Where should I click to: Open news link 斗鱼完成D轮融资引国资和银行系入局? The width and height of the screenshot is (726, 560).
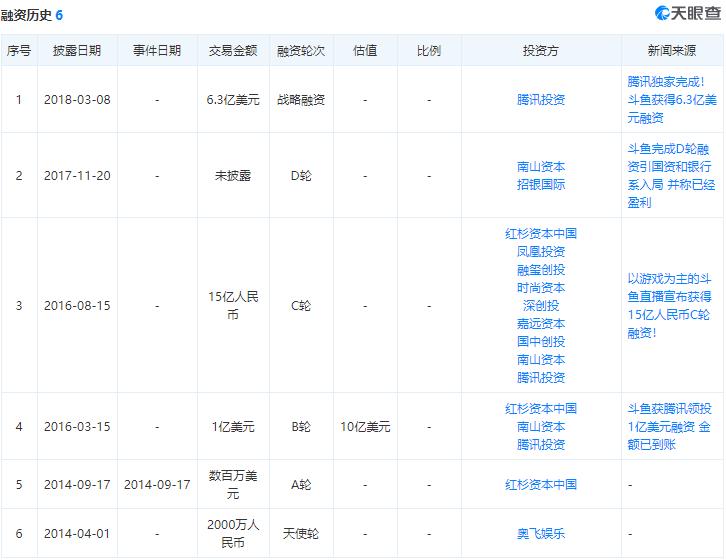[671, 176]
